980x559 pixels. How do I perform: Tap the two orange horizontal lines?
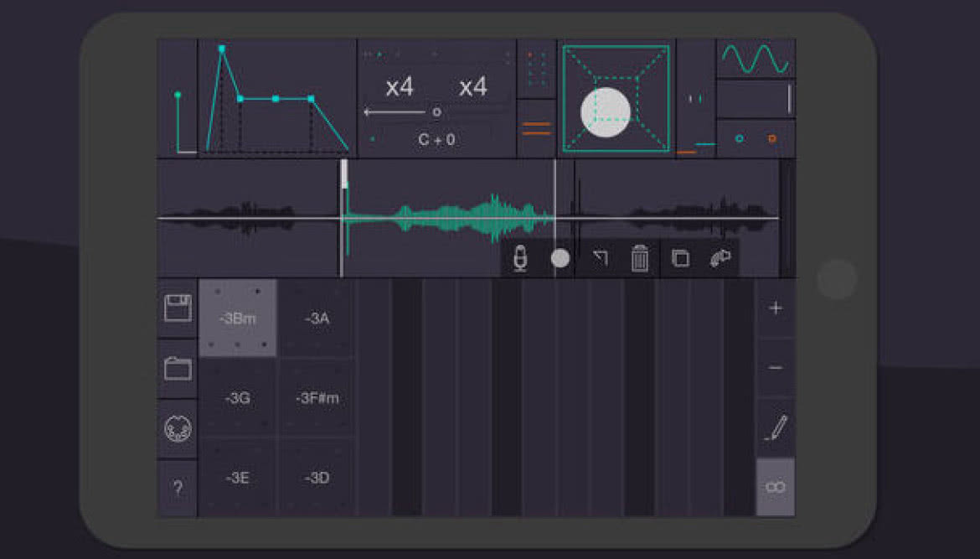click(x=536, y=129)
